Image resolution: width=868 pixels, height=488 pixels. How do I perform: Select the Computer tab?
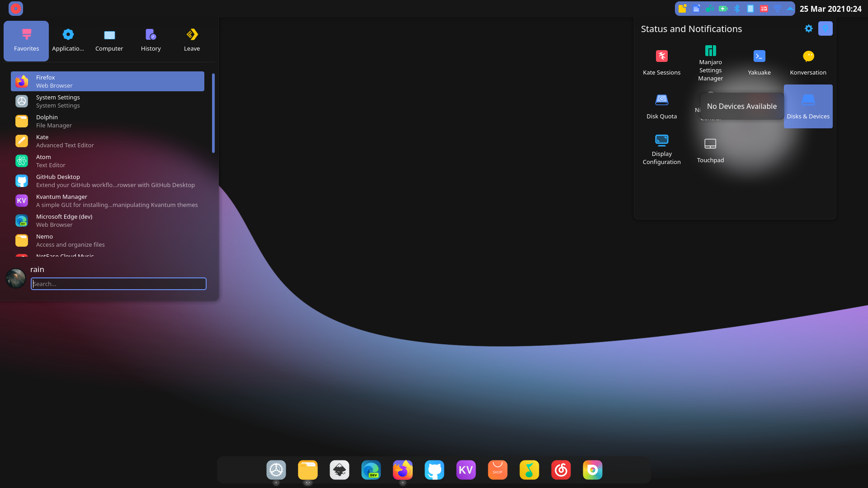pyautogui.click(x=109, y=41)
